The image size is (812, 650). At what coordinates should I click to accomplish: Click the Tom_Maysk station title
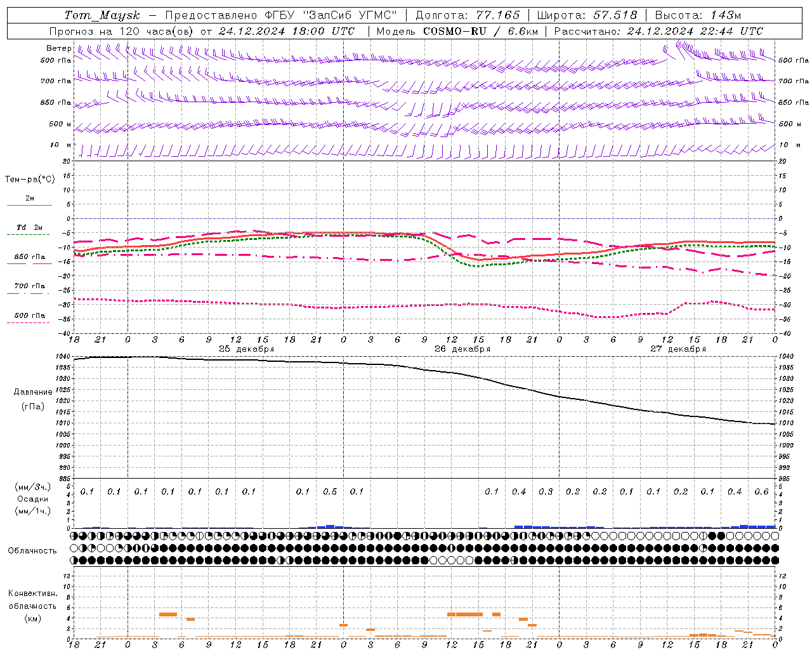tap(102, 15)
